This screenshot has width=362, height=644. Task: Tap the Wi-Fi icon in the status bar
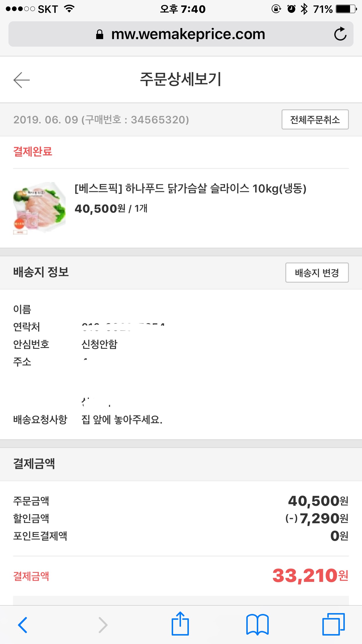(x=69, y=9)
